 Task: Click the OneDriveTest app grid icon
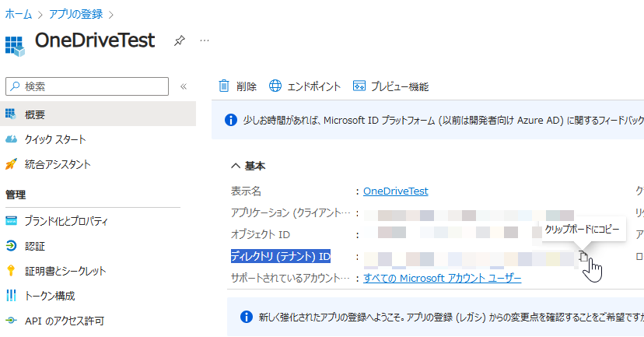(16, 44)
